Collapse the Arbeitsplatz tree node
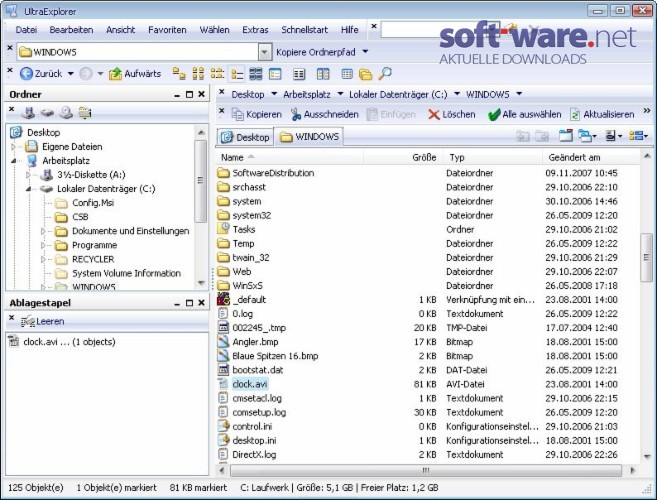 [13, 161]
